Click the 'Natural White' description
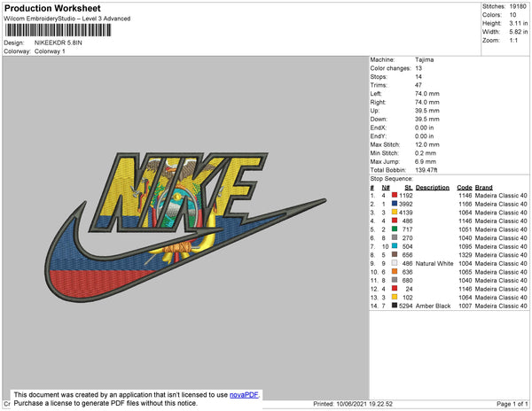Image resolution: width=532 pixels, height=411 pixels. [434, 263]
